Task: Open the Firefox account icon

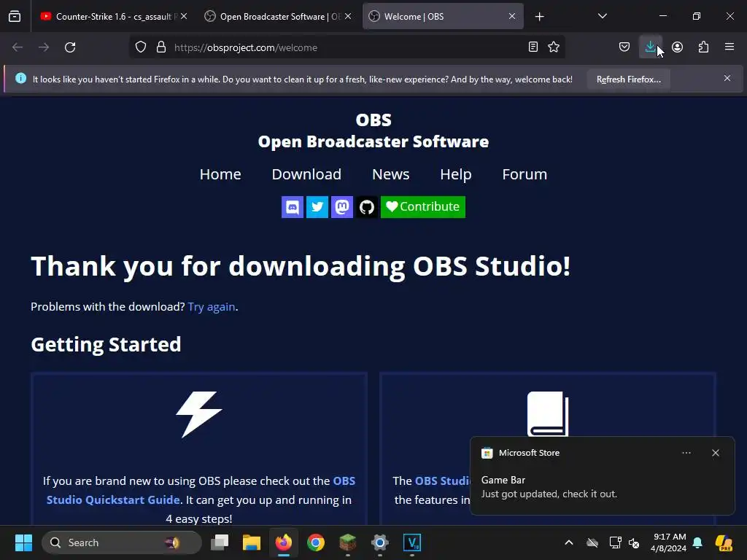Action: (677, 47)
